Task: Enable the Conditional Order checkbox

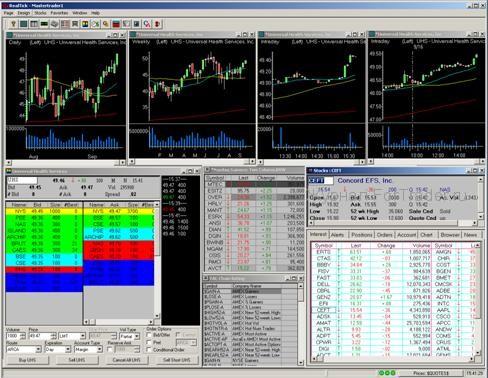Action: [x=149, y=350]
